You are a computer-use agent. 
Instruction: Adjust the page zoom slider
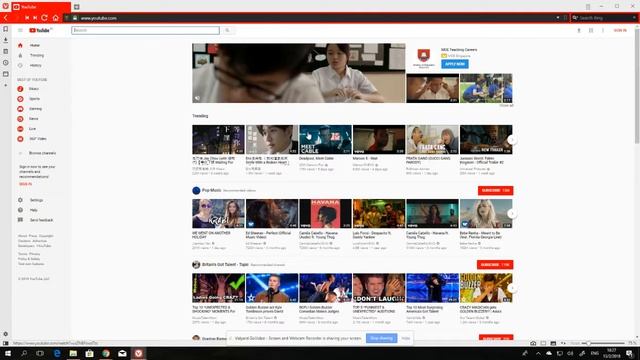605,343
